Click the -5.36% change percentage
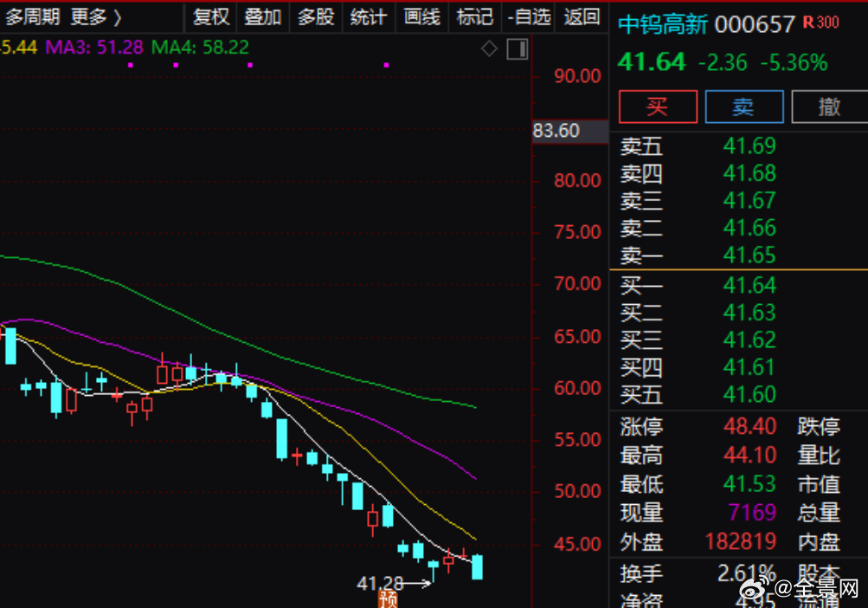 point(794,62)
